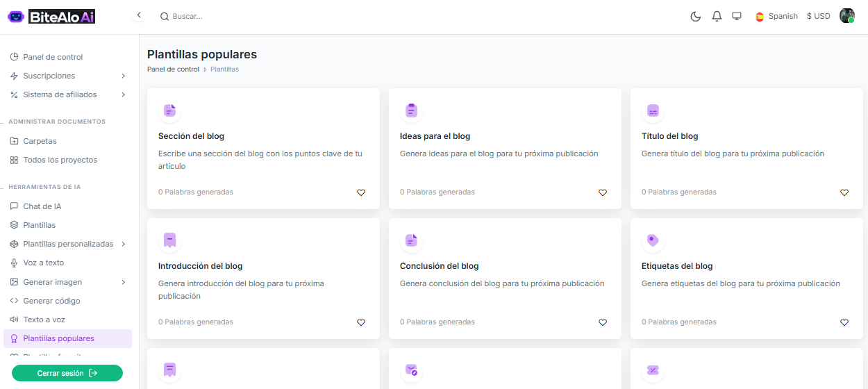868x389 pixels.
Task: Open user profile avatar menu
Action: click(846, 16)
